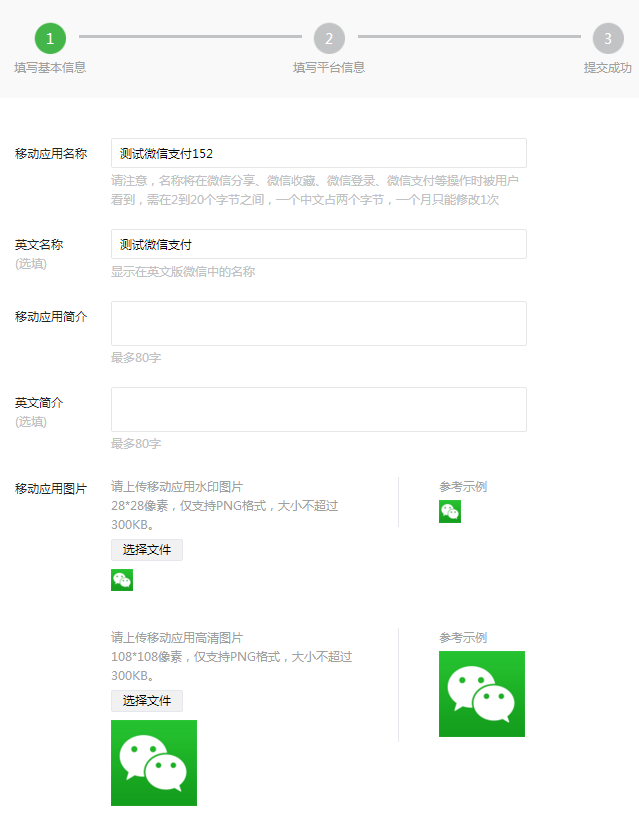Click the large 参考示例 WeChat icon

[482, 694]
